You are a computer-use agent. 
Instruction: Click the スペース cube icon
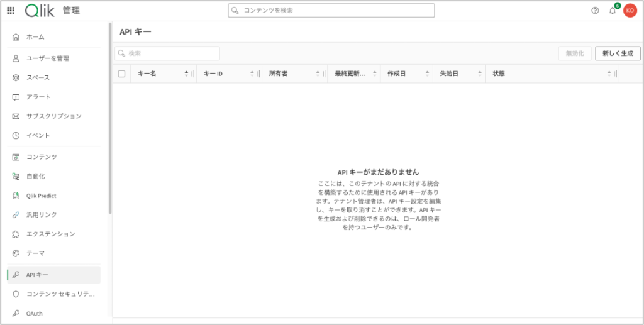tap(16, 77)
